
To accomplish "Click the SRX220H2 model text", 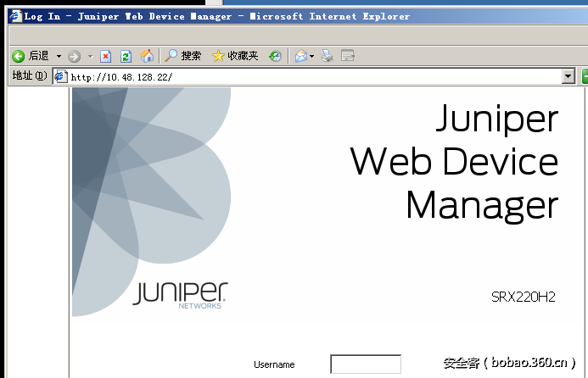I will coord(524,297).
